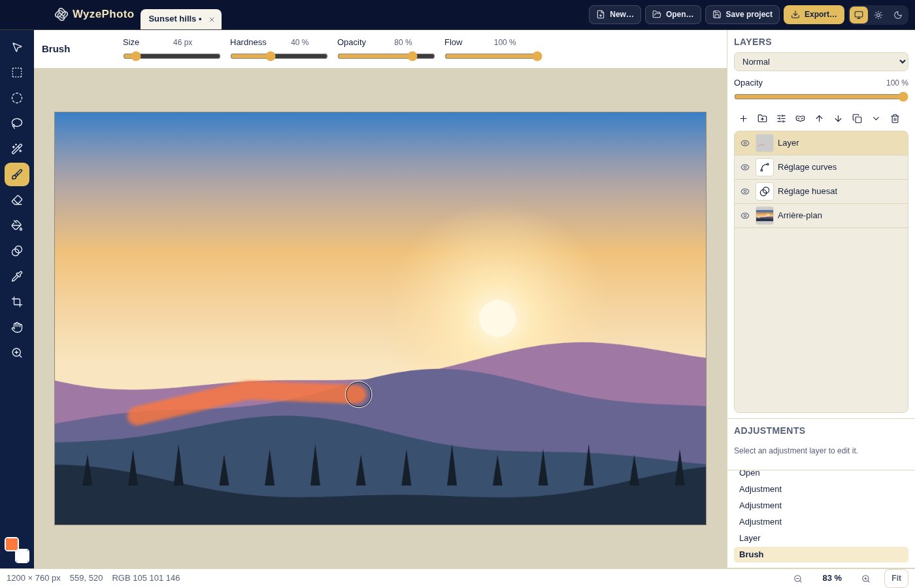Toggle visibility of Réglage curves layer
This screenshot has height=588, width=915.
(745, 167)
